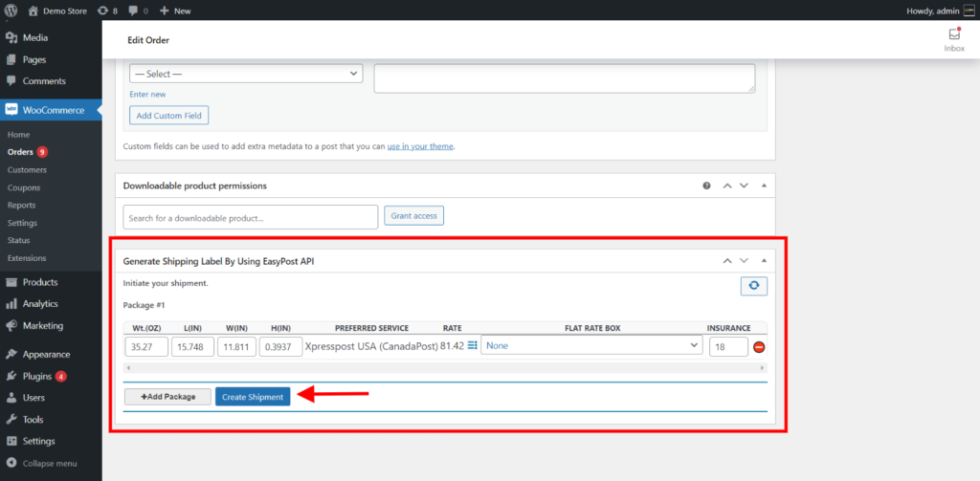Open the updates indicator showing 8

[x=107, y=11]
